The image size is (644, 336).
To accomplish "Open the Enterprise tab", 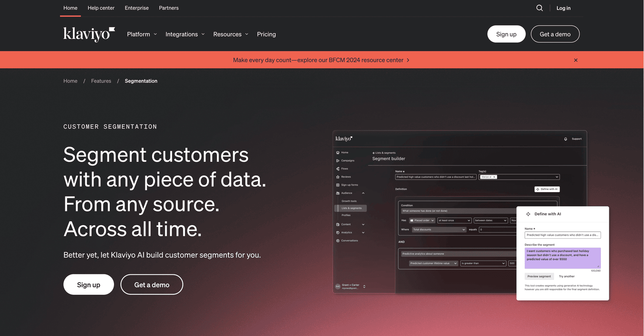I will pyautogui.click(x=137, y=8).
